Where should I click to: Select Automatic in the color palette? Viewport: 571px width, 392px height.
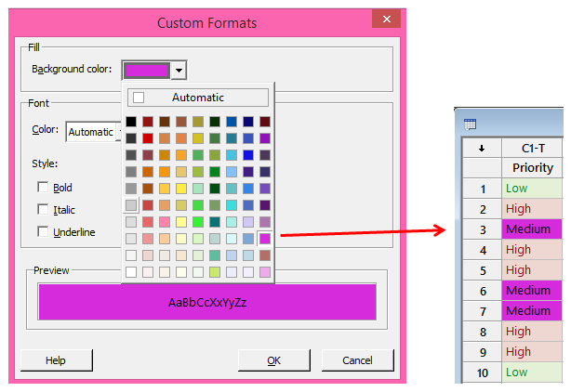pos(196,98)
